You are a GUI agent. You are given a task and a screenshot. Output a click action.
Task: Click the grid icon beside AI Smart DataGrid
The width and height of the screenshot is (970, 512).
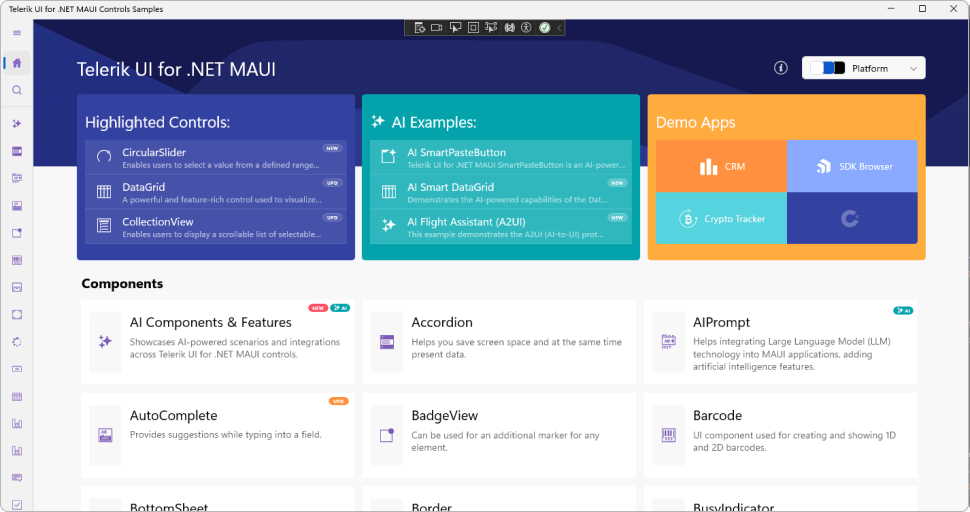(388, 192)
